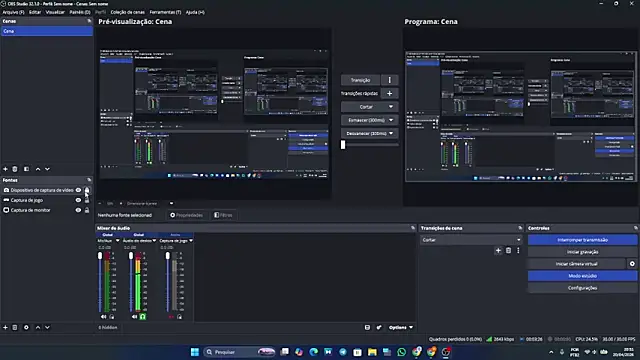Hide Captura de jogo source
The image size is (640, 360).
pyautogui.click(x=78, y=200)
